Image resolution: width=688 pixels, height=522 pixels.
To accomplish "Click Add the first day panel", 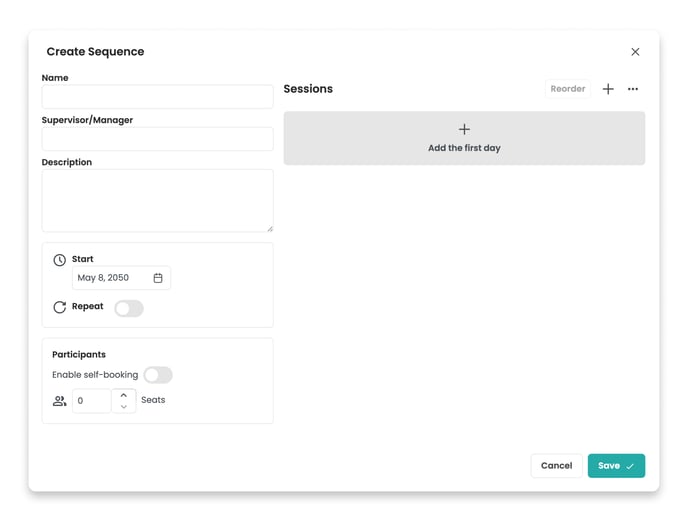I will (x=464, y=138).
